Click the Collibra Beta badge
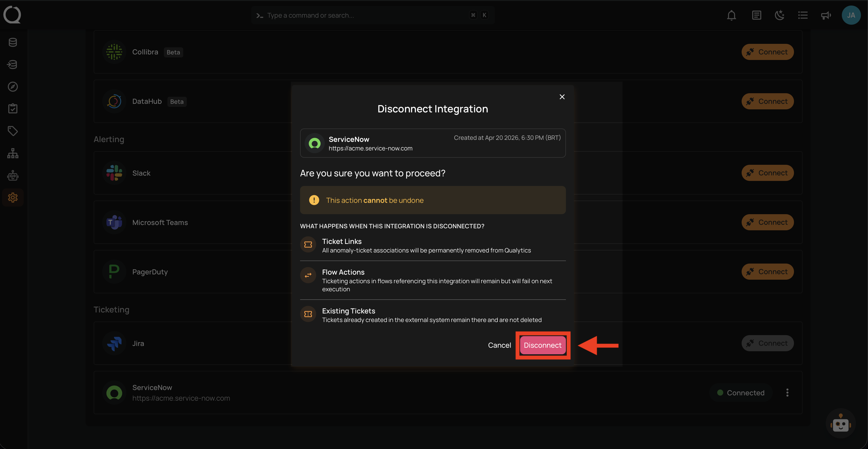 point(173,52)
